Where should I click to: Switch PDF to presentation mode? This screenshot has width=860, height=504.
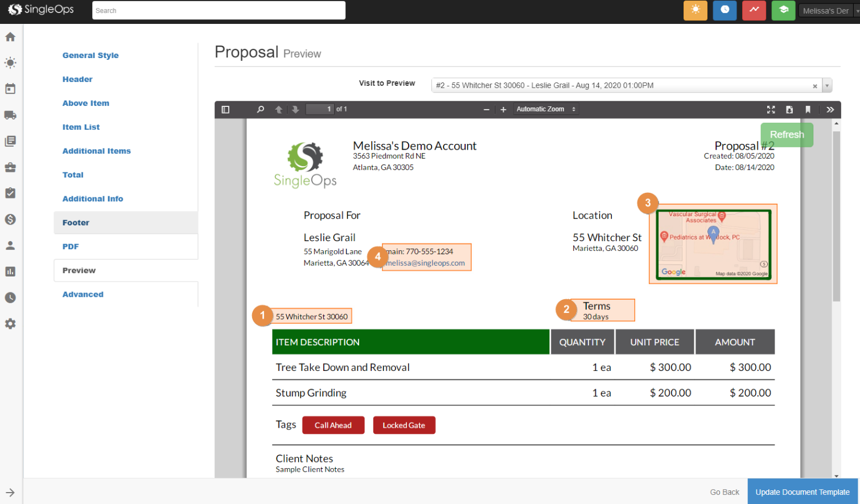[x=771, y=109]
